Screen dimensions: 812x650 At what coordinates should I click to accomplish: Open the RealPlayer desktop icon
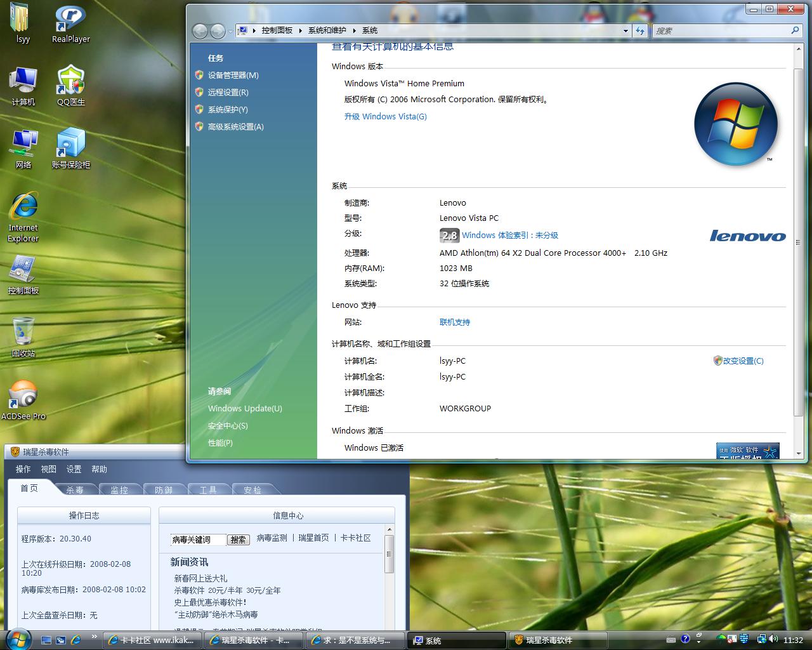pos(70,19)
